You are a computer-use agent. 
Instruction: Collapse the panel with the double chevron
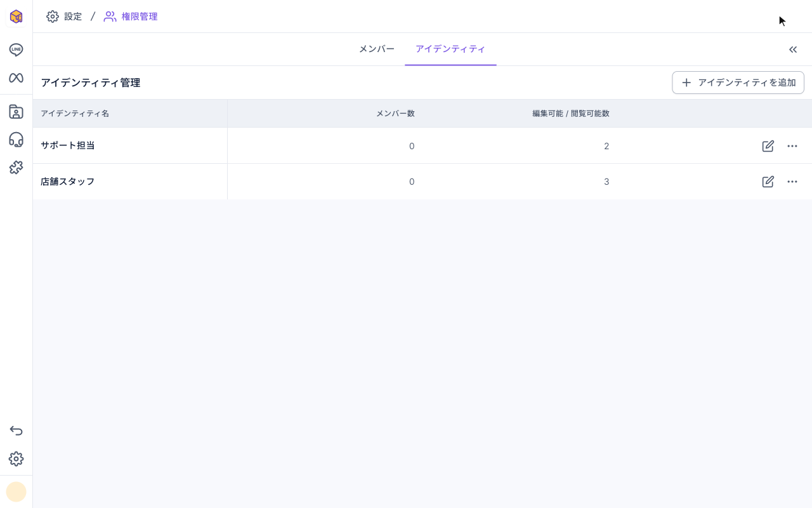(x=793, y=50)
